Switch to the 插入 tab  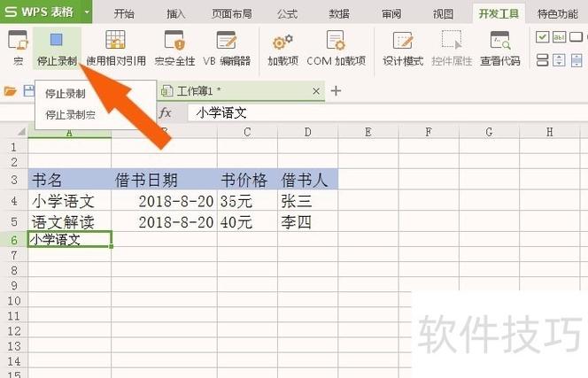176,14
